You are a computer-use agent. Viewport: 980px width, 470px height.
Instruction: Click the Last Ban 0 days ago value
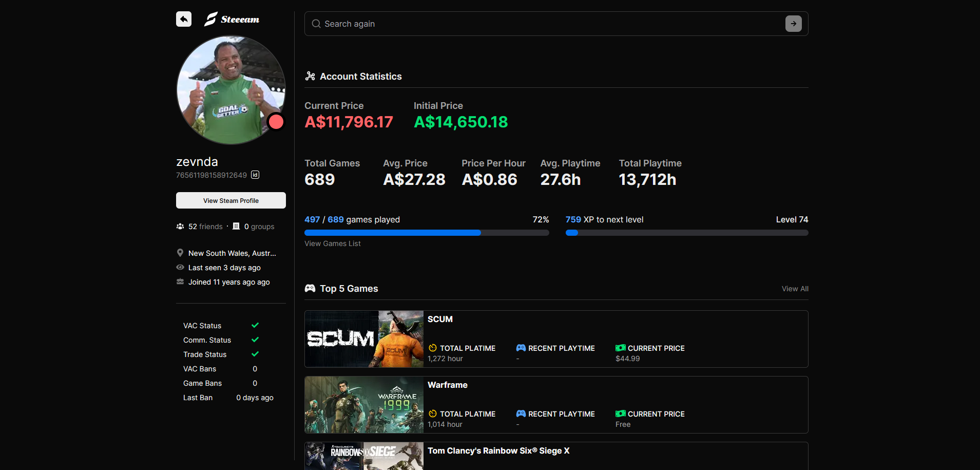(x=255, y=398)
